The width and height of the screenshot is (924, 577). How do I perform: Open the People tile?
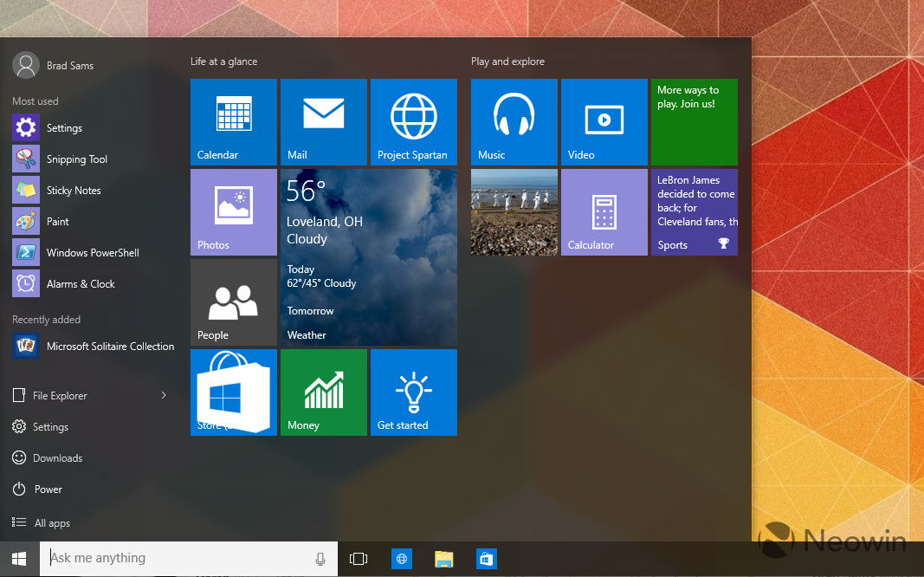click(x=233, y=302)
